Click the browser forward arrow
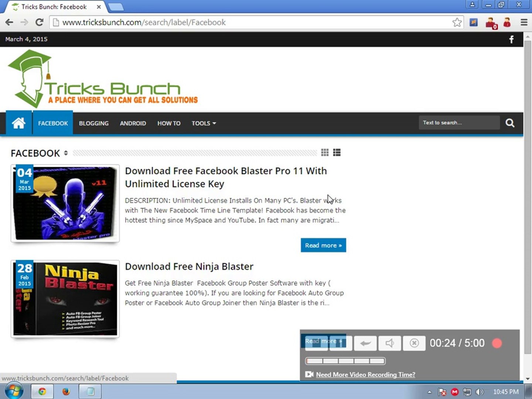This screenshot has width=532, height=399. click(24, 23)
